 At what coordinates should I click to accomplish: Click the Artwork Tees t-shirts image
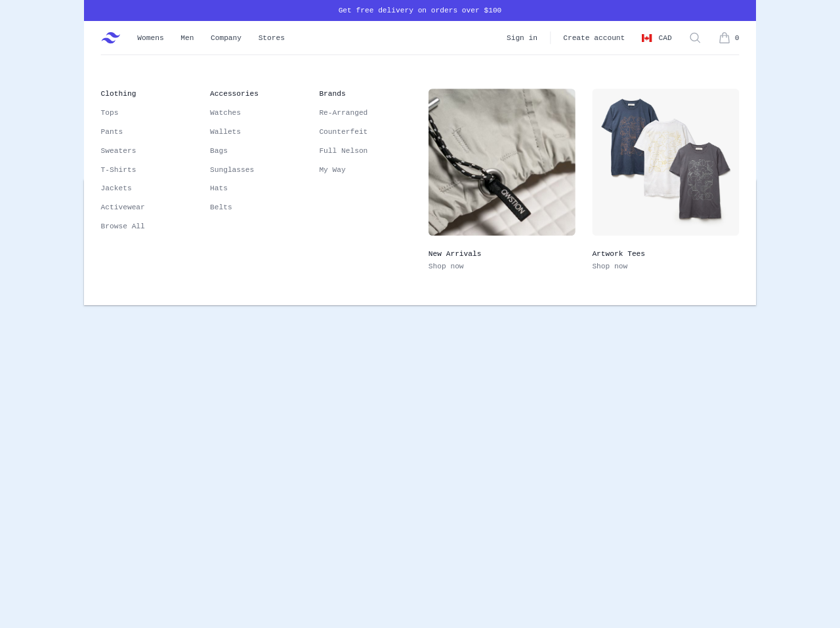665,162
